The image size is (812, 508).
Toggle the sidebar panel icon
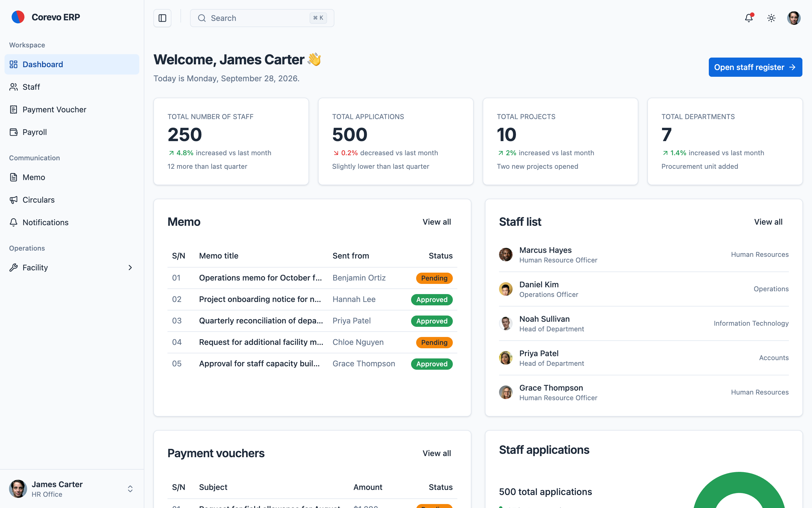coord(162,18)
